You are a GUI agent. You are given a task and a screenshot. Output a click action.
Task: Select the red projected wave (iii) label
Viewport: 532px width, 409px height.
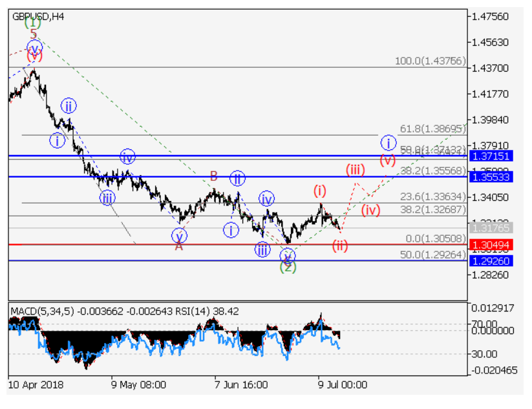coord(356,170)
